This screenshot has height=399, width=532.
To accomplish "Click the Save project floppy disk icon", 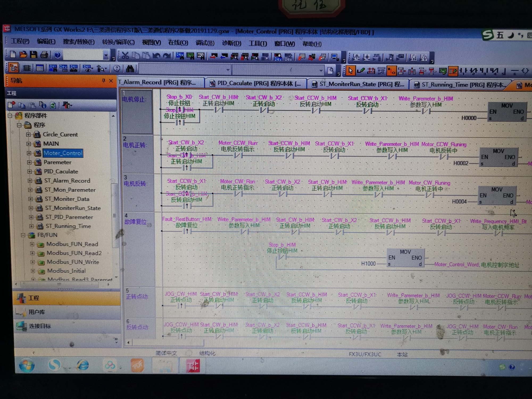I will (x=34, y=55).
